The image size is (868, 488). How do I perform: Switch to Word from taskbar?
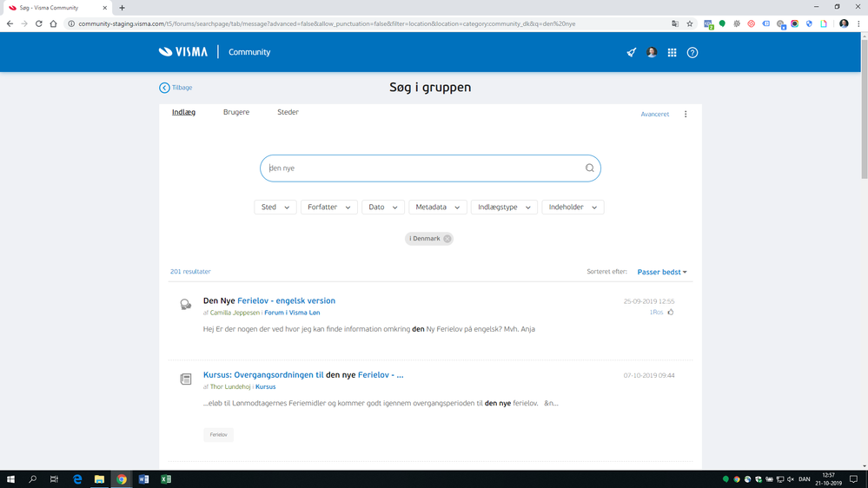tap(143, 479)
